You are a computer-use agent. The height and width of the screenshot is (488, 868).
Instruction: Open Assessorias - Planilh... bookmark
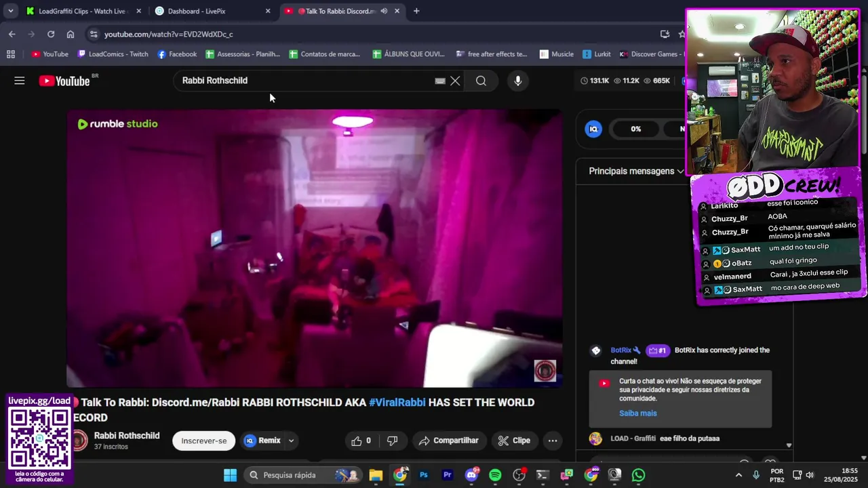(x=243, y=54)
